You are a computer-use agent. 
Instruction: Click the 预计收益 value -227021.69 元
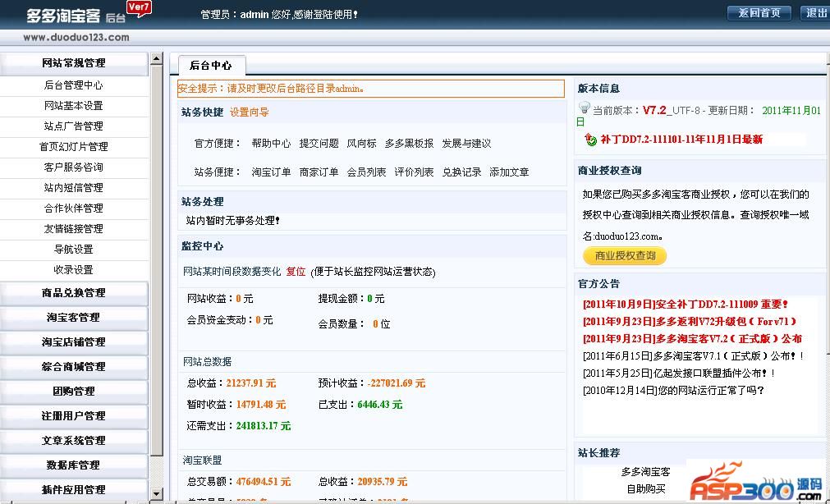(397, 383)
